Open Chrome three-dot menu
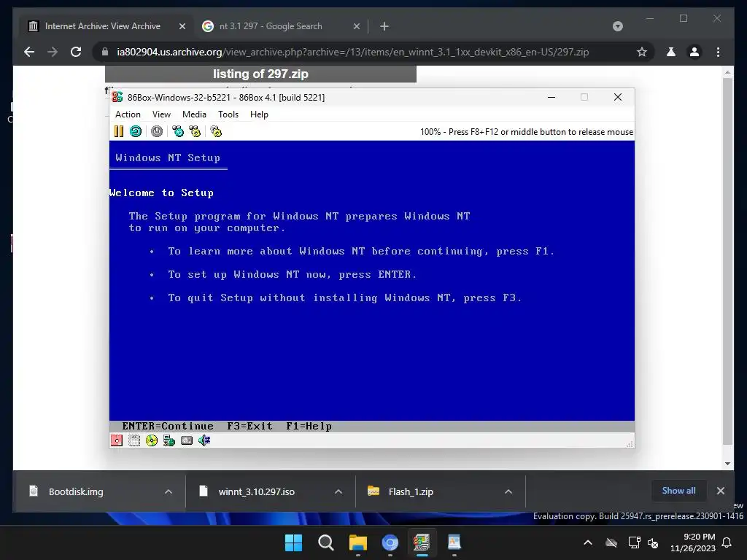The width and height of the screenshot is (747, 560). (x=718, y=52)
